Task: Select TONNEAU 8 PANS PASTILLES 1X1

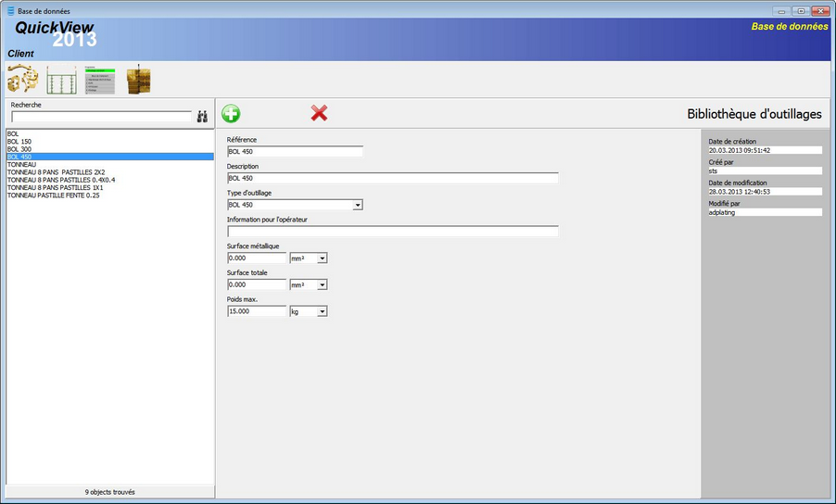Action: [x=110, y=187]
